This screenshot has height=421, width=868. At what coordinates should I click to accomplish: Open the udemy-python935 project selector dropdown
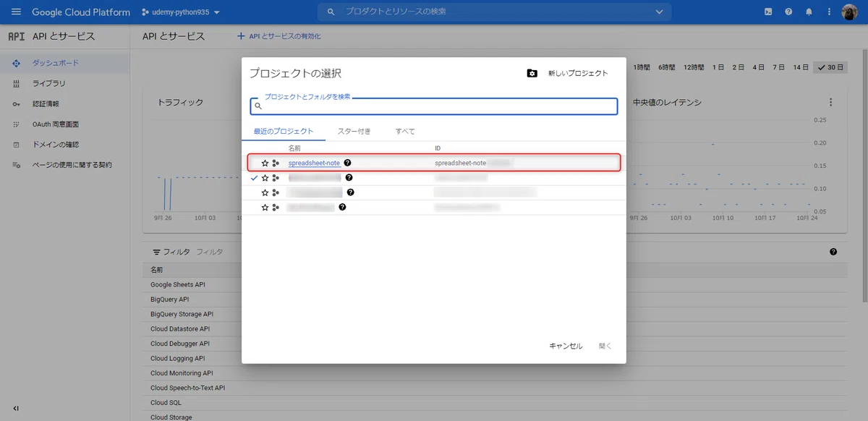point(181,12)
